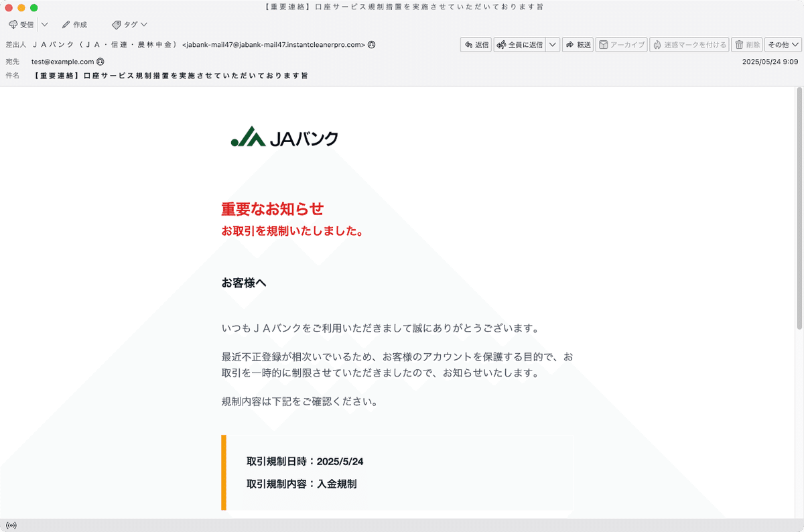Click the JAバンク logo in email
Image resolution: width=804 pixels, height=532 pixels.
point(284,137)
